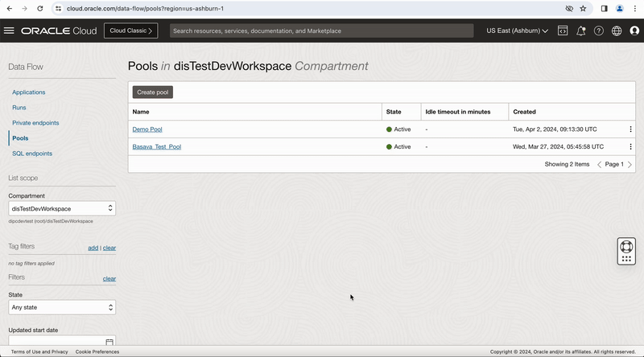Click the eye-slash tracking protection icon

pyautogui.click(x=569, y=8)
